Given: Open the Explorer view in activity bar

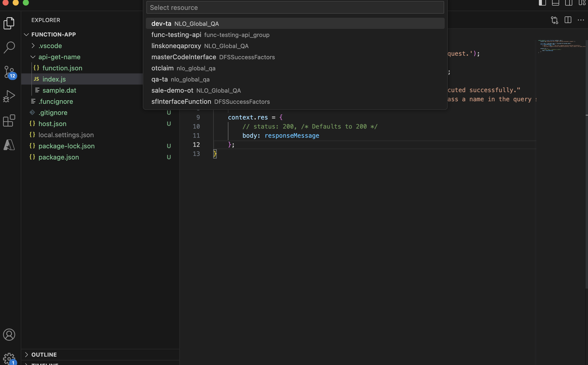Looking at the screenshot, I should 9,23.
